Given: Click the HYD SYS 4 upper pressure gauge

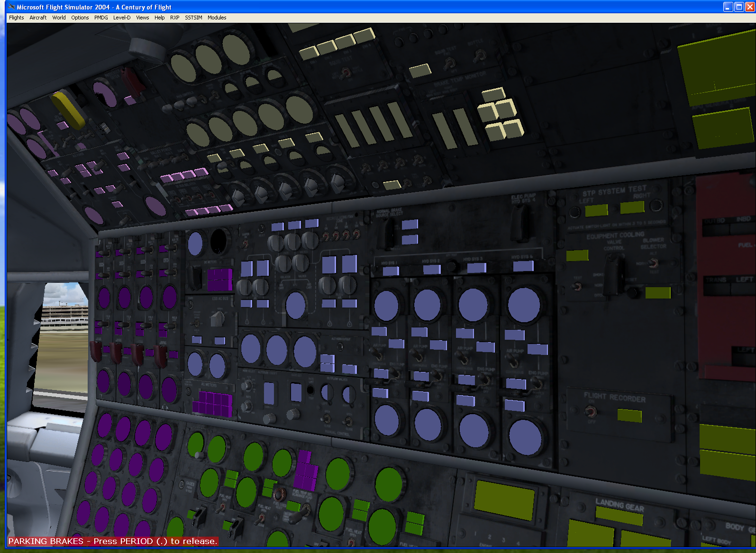Looking at the screenshot, I should tap(524, 305).
